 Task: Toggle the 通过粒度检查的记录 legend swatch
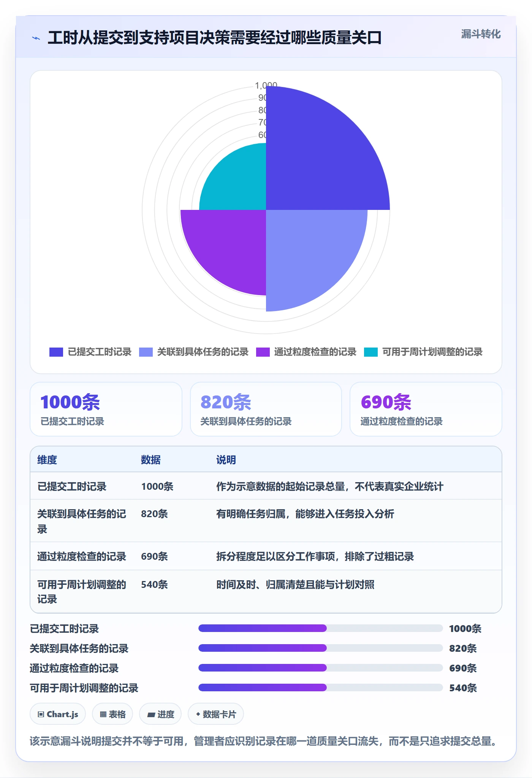click(x=263, y=352)
